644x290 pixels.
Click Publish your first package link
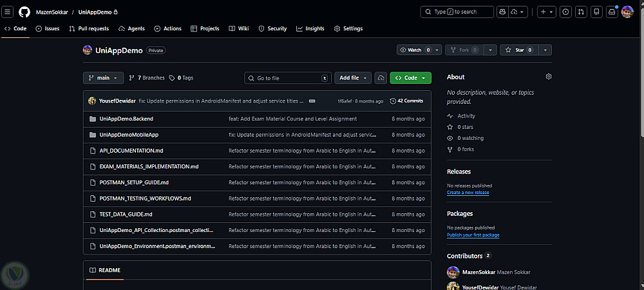coord(473,235)
